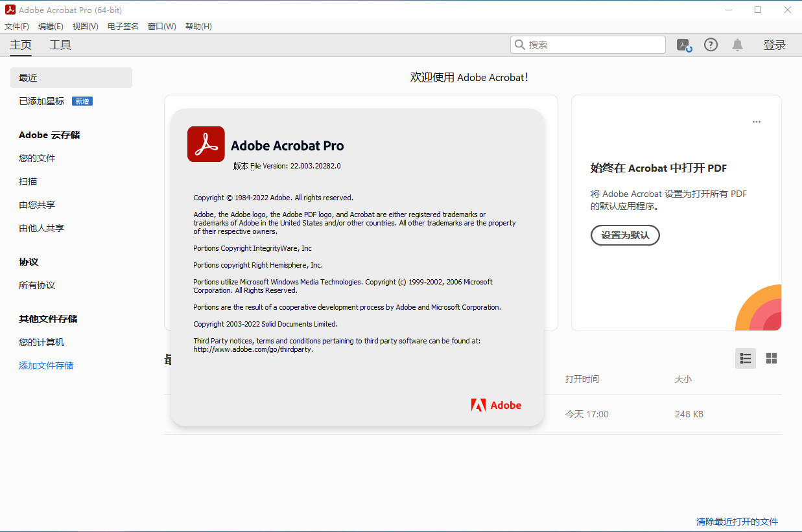Click the 设置为默认 button
The width and height of the screenshot is (802, 532).
(625, 235)
